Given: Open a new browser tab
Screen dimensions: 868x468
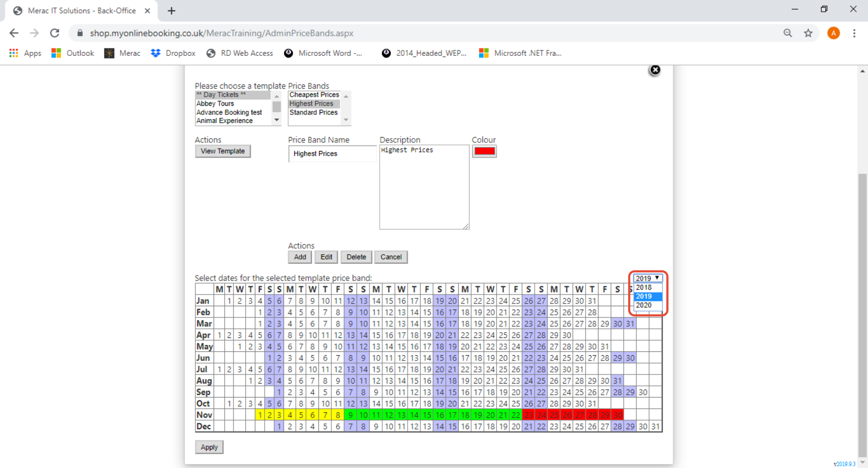Looking at the screenshot, I should [x=172, y=11].
